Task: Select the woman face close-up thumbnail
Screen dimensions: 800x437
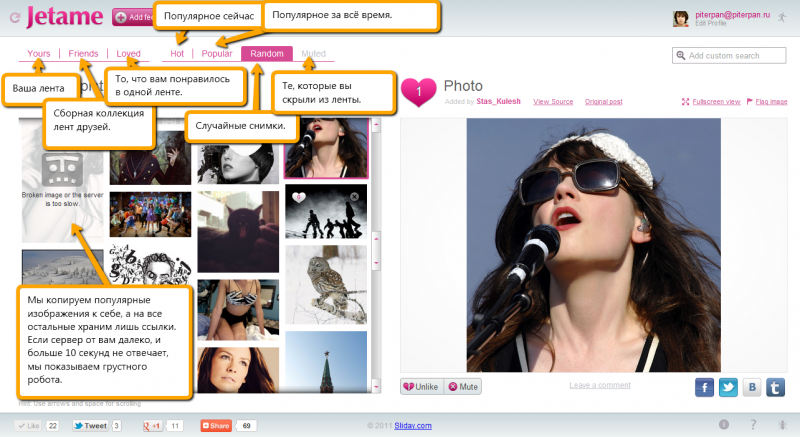Action: tap(238, 370)
